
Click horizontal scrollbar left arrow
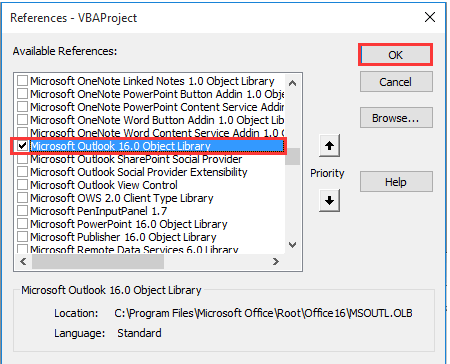point(23,261)
